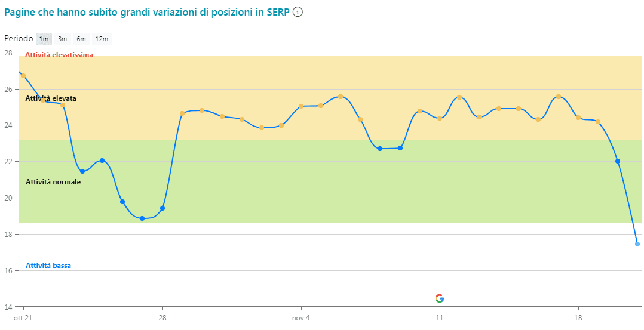The height and width of the screenshot is (330, 644).
Task: Click the Google logo marker on the timeline
Action: 440,298
